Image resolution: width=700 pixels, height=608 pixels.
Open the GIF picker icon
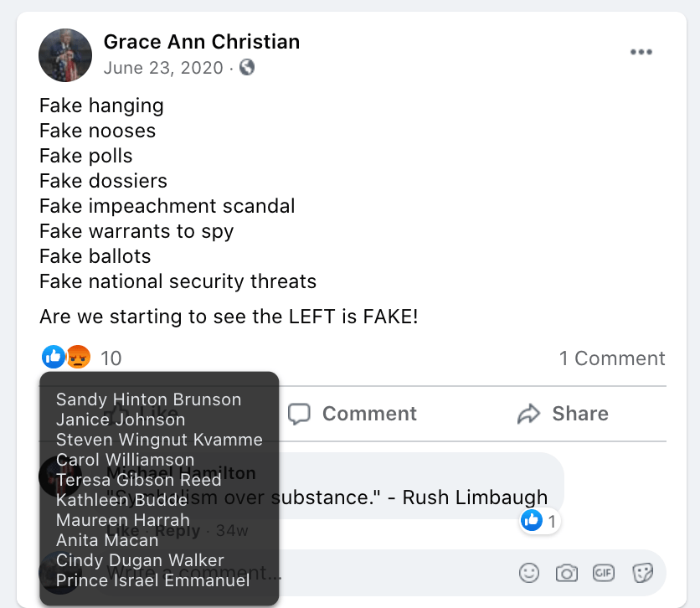[x=604, y=573]
